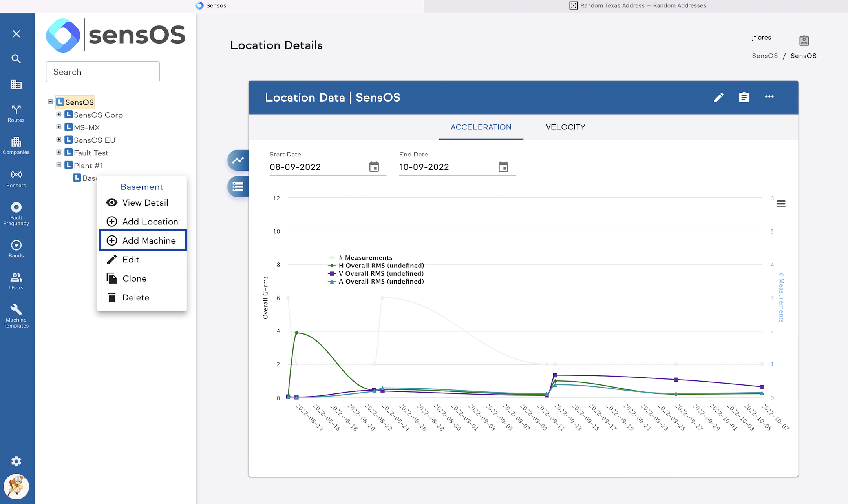
Task: Click the Start Date field
Action: click(x=318, y=167)
